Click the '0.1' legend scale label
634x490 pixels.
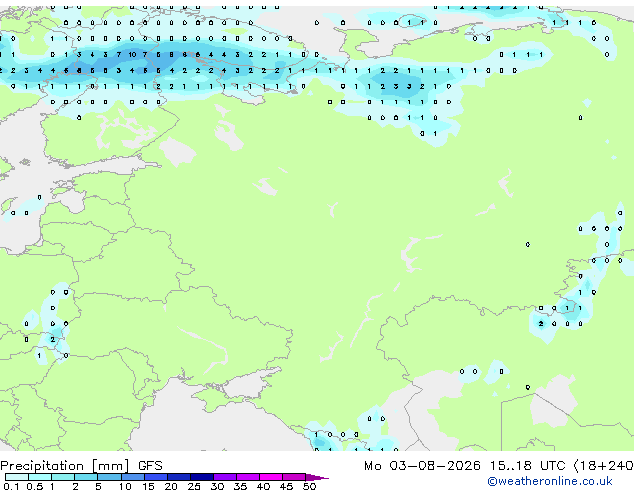click(11, 486)
